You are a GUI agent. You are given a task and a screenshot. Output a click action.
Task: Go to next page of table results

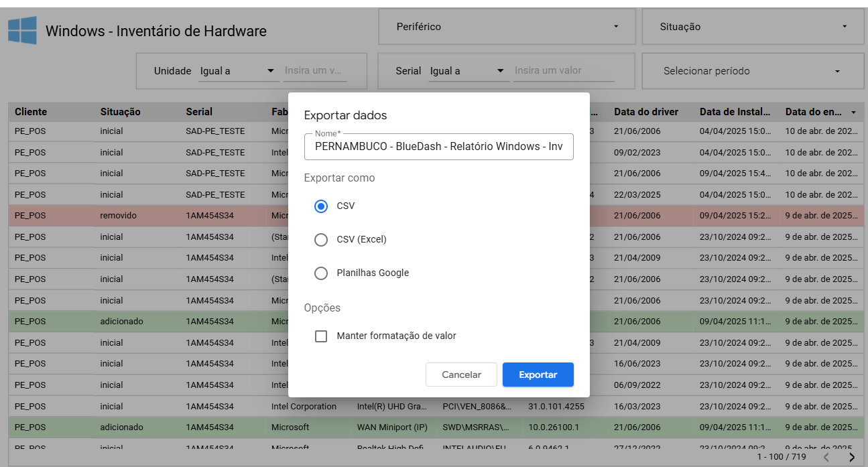pos(851,457)
